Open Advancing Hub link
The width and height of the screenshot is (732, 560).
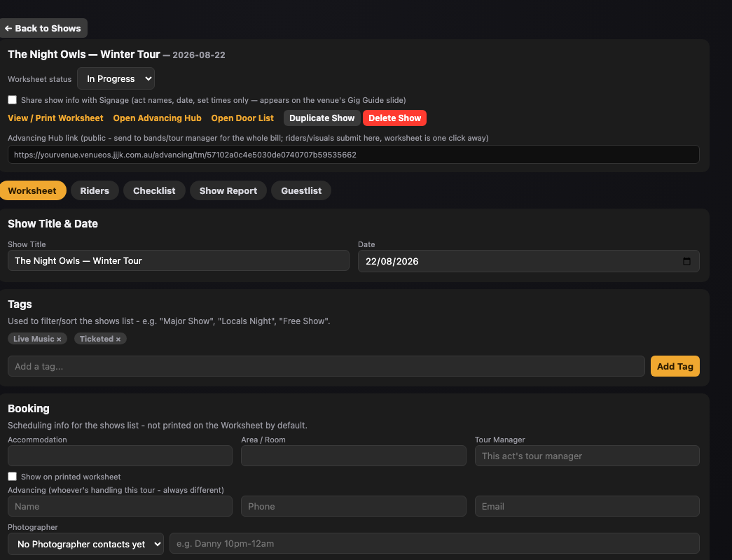click(158, 118)
